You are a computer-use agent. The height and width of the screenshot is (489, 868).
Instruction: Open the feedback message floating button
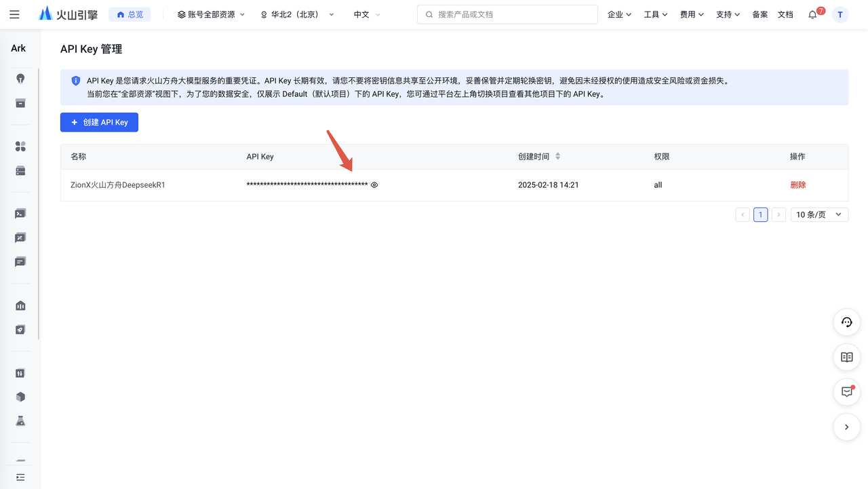(x=846, y=392)
